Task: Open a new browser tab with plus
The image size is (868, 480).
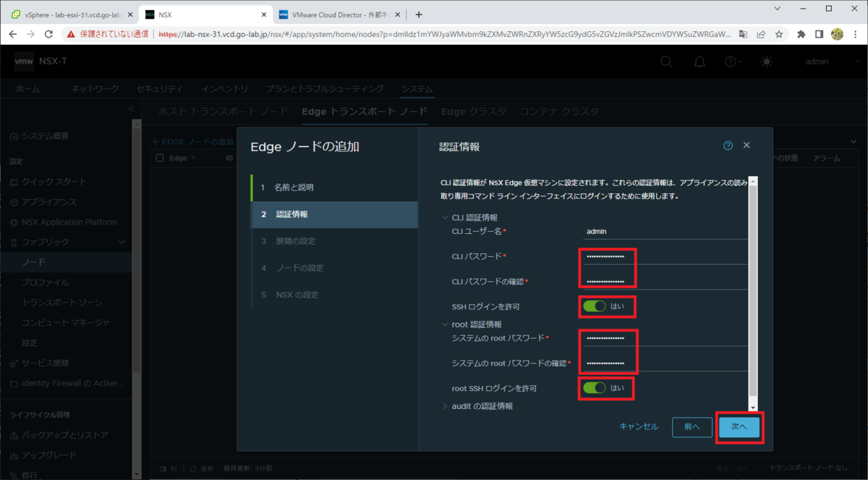Action: 418,14
